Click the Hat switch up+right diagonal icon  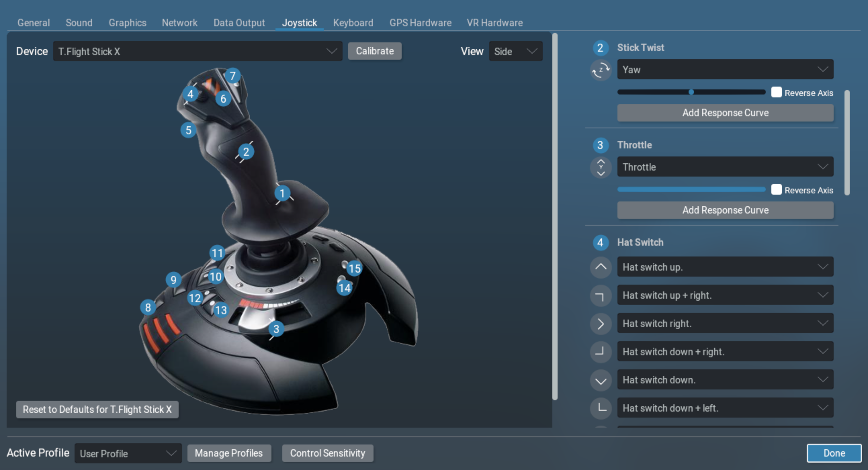pos(602,295)
